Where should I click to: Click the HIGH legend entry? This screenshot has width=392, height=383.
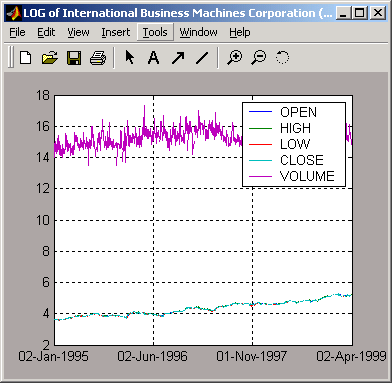295,128
